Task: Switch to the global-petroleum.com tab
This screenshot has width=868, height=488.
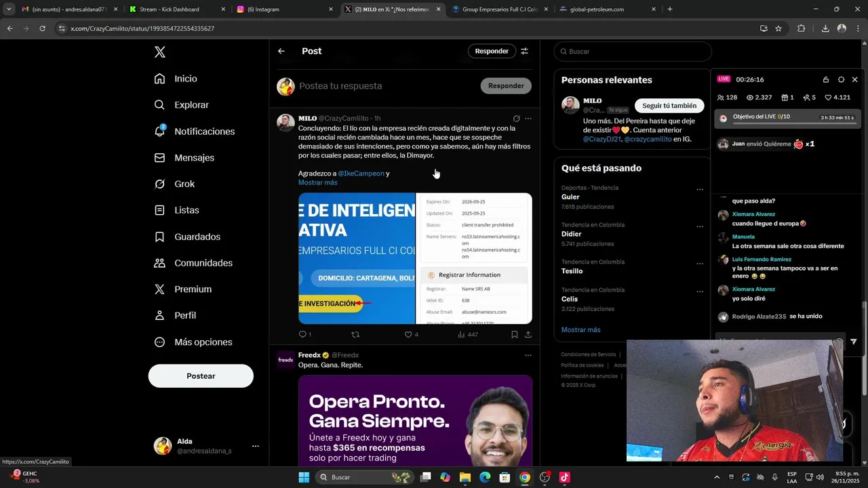Action: click(608, 9)
